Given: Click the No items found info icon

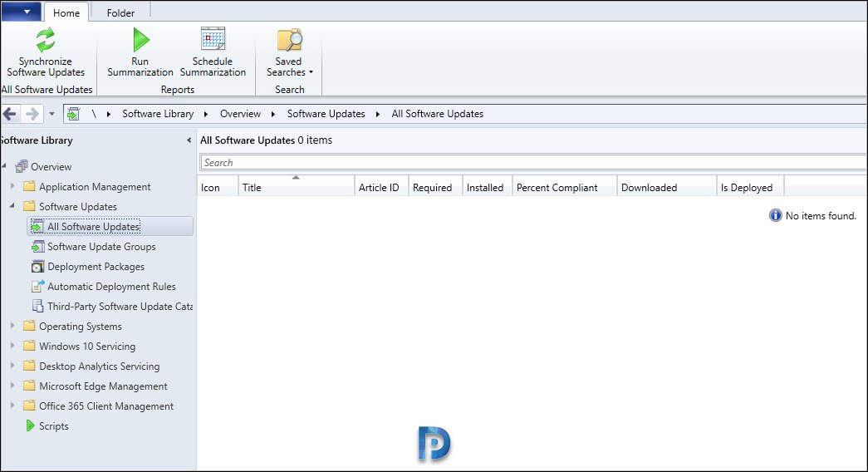Looking at the screenshot, I should [x=776, y=215].
